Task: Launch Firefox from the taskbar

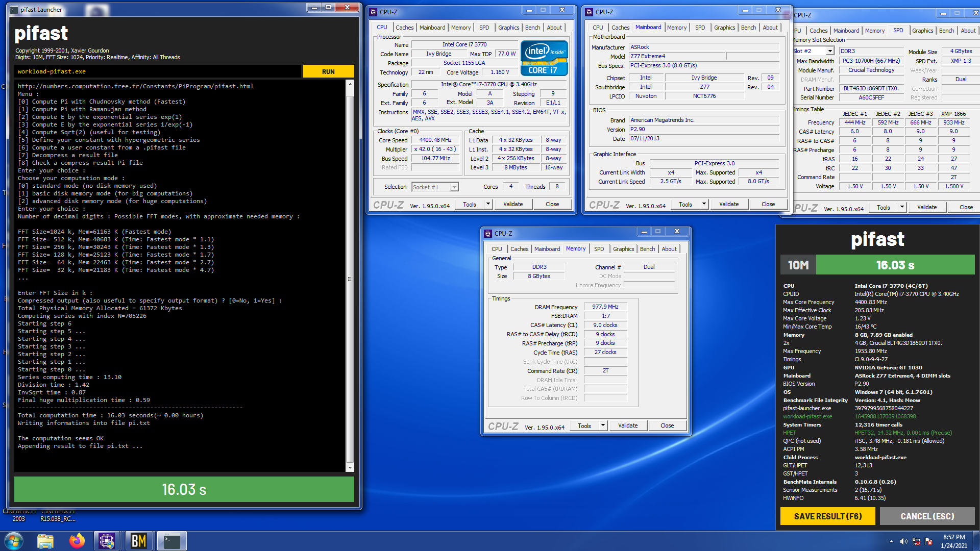Action: coord(77,541)
